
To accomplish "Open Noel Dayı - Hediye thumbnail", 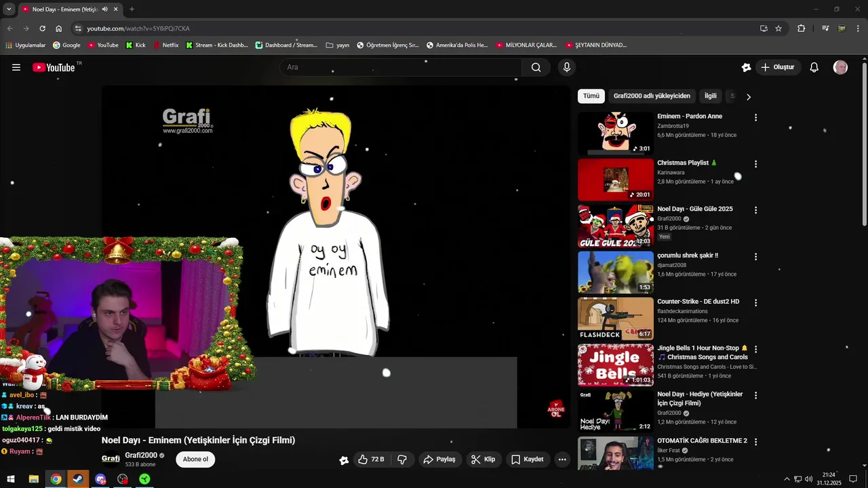I will [616, 411].
